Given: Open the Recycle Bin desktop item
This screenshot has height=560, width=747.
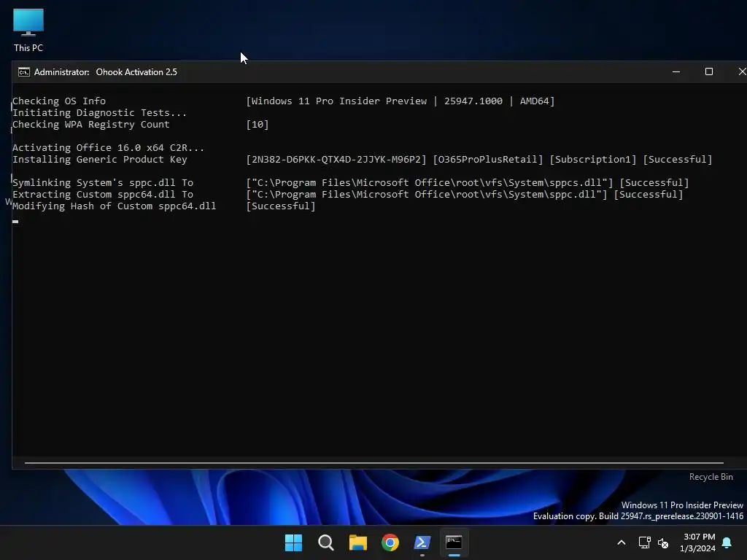Looking at the screenshot, I should 711,477.
